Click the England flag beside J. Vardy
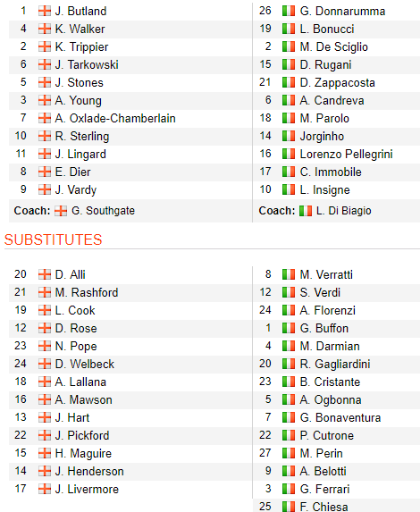The image size is (420, 512). pos(45,189)
